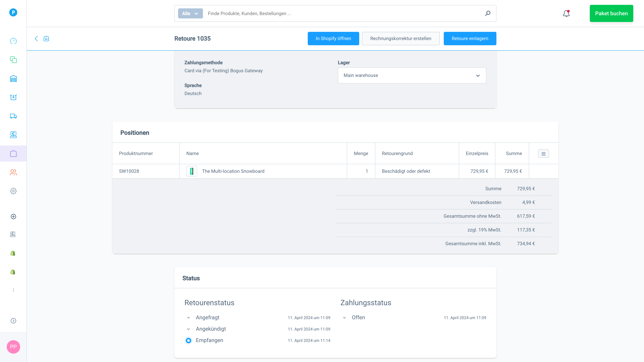Open the Alle search scope dropdown
This screenshot has height=362, width=644.
(x=190, y=13)
